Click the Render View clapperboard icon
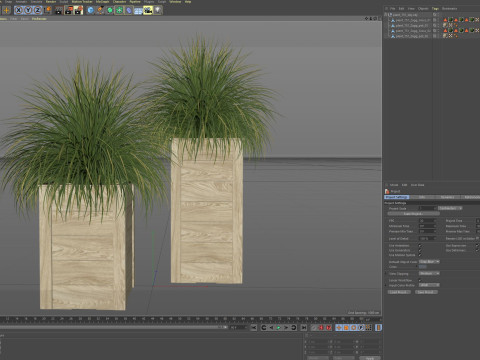Screen dimensions: 480x360 59,10
